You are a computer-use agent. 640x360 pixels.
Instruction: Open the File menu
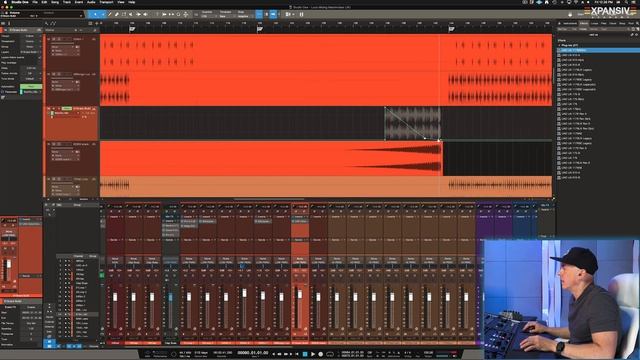coord(35,2)
